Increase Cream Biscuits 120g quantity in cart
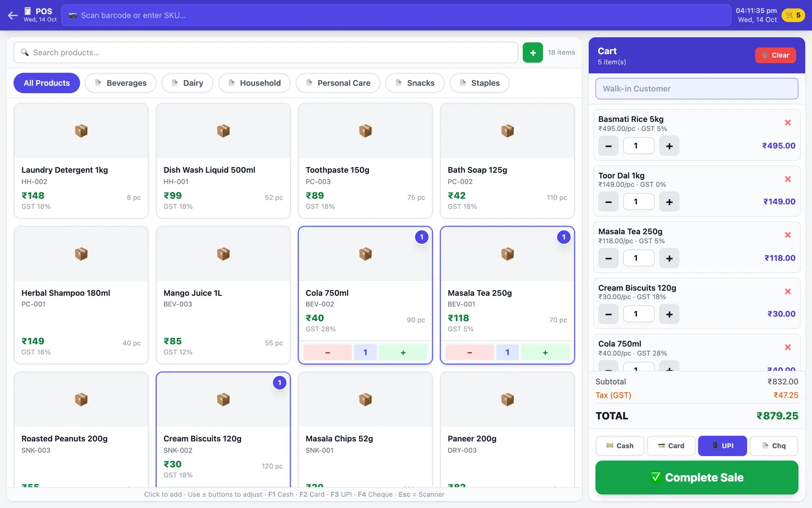This screenshot has width=812, height=508. [x=669, y=314]
